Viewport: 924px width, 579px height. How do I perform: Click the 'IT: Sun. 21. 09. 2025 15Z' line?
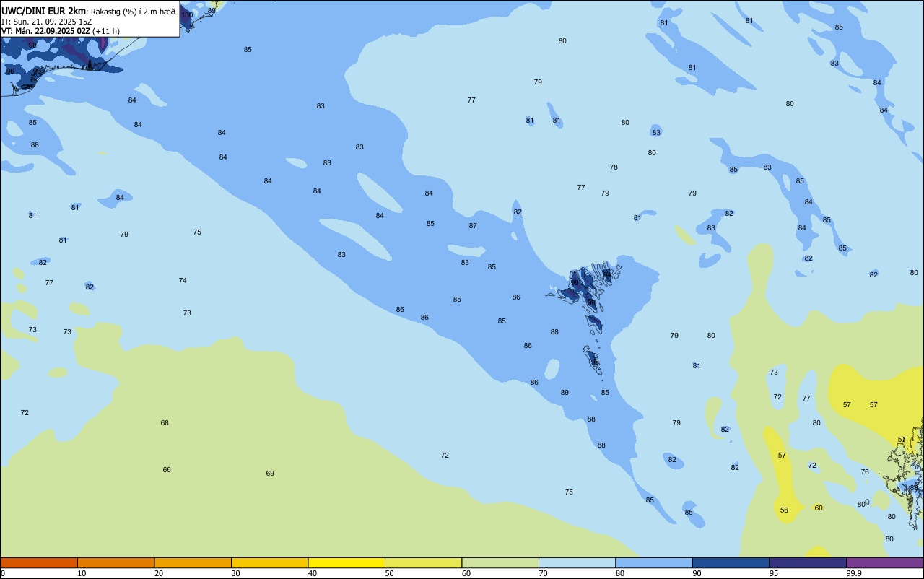[x=47, y=22]
